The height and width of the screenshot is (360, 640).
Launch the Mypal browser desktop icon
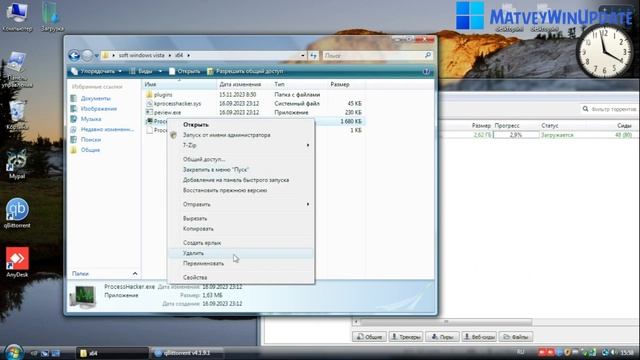[17, 163]
